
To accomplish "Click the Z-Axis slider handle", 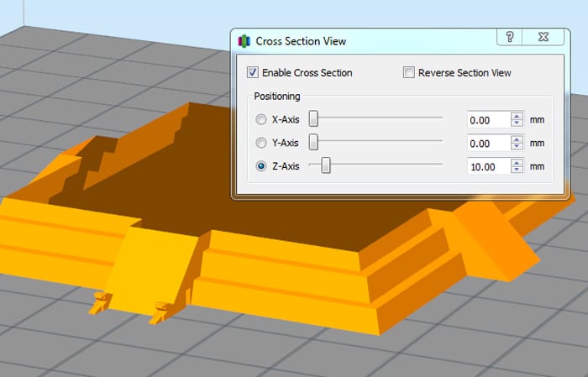I will pos(326,165).
